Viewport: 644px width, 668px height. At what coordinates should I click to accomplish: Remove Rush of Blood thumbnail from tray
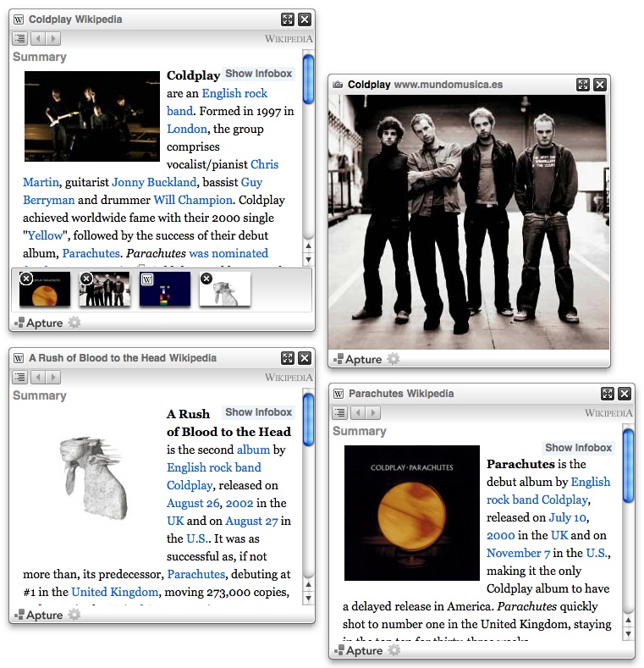click(x=206, y=279)
